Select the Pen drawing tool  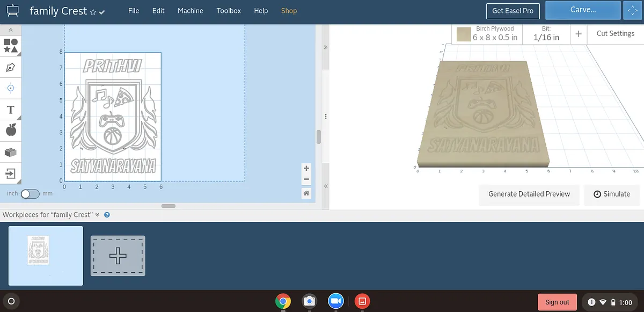tap(10, 67)
